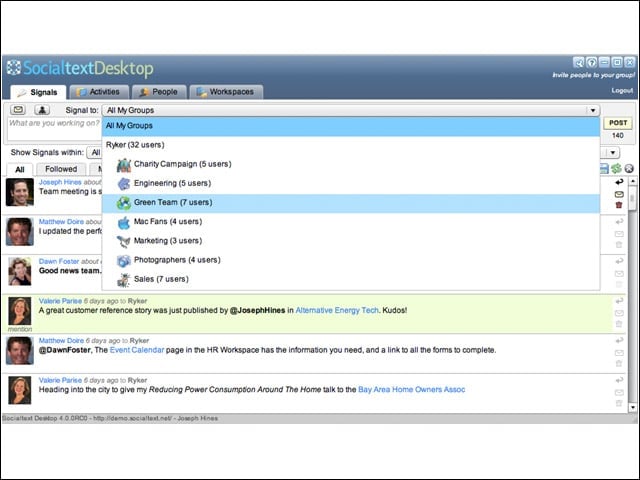Reply to Matthew Doire's 'I updated' signal
Viewport: 640px width, 480px height.
click(x=619, y=222)
